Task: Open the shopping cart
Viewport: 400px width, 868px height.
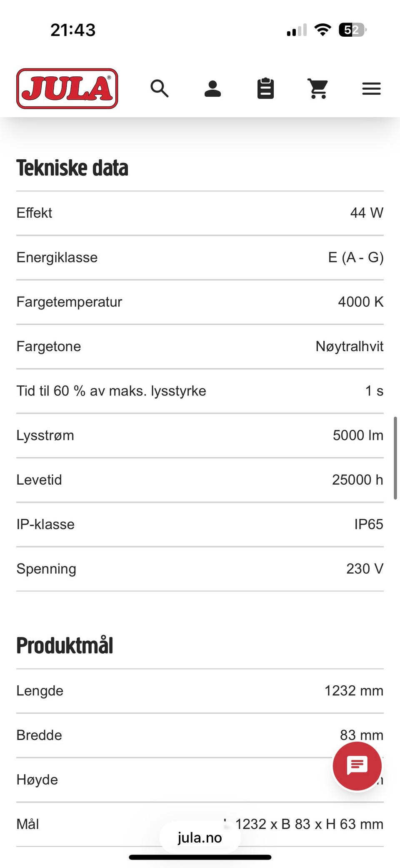Action: (x=318, y=88)
